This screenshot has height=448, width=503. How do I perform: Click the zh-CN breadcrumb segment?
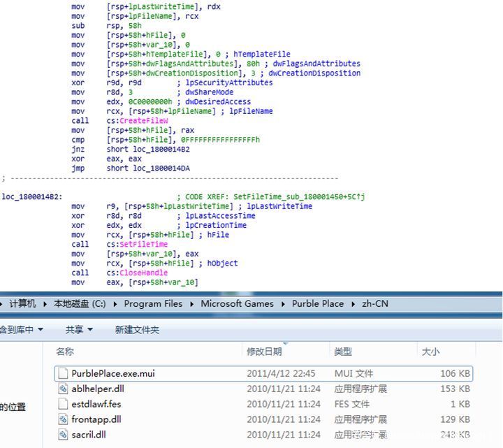coord(374,304)
